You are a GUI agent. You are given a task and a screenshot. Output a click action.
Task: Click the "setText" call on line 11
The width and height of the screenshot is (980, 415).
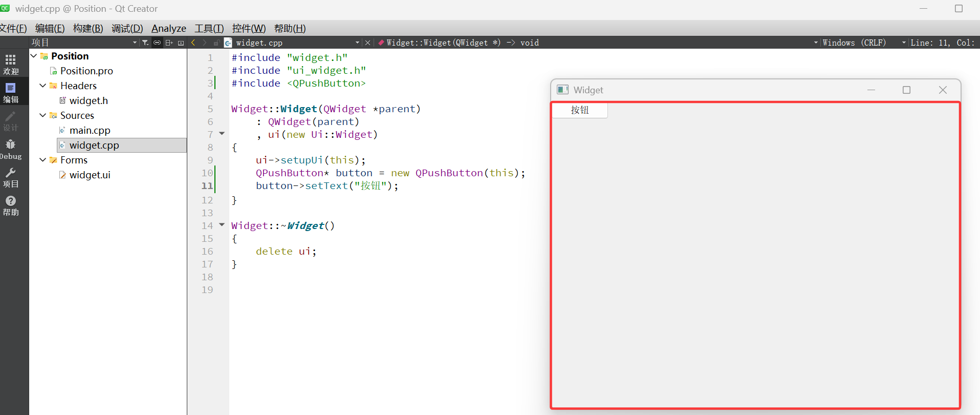pyautogui.click(x=326, y=185)
